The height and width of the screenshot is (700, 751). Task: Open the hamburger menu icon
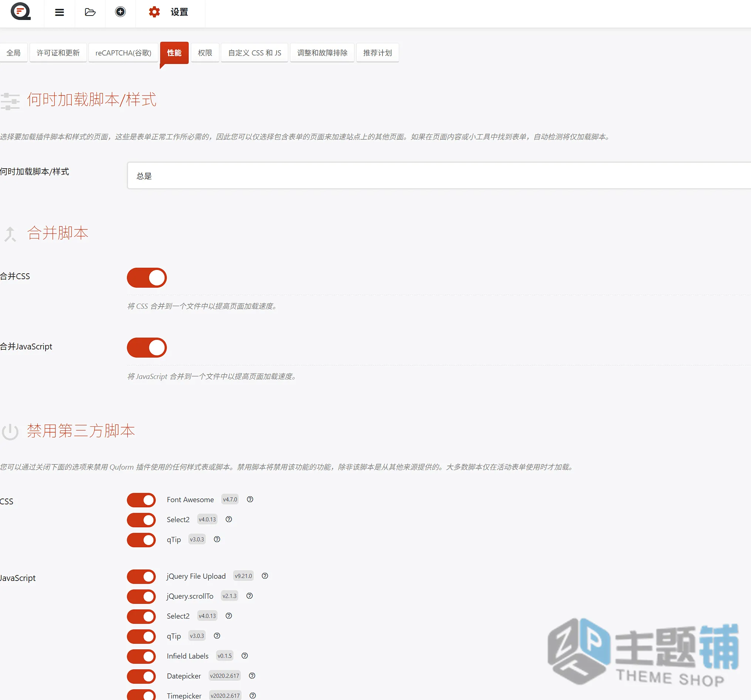click(59, 12)
